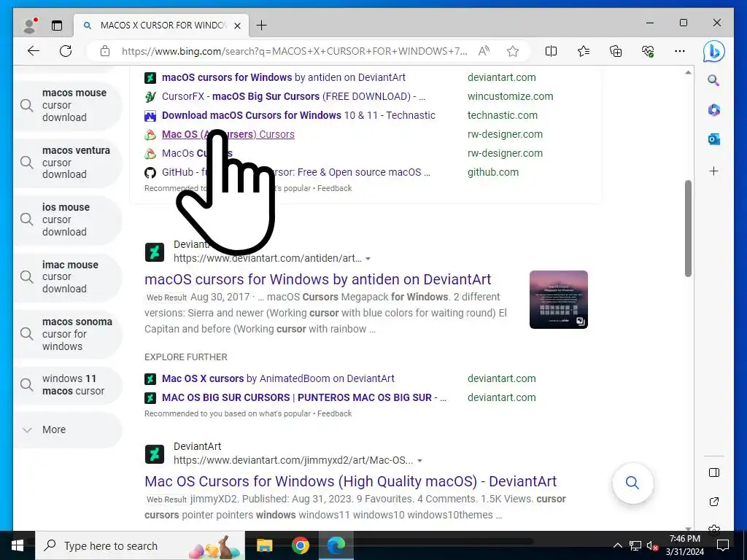This screenshot has width=747, height=560.
Task: Open split screen view
Action: click(x=551, y=51)
